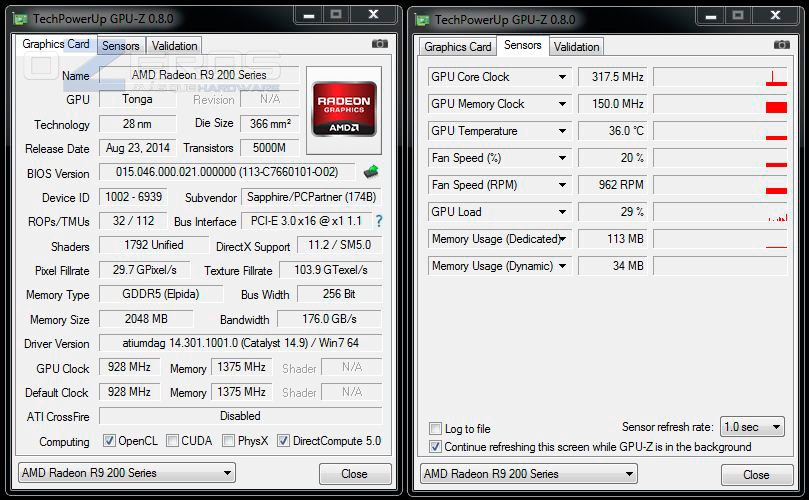Switch to Validation tab in left window
Screen dimensions: 809x500
click(x=174, y=46)
